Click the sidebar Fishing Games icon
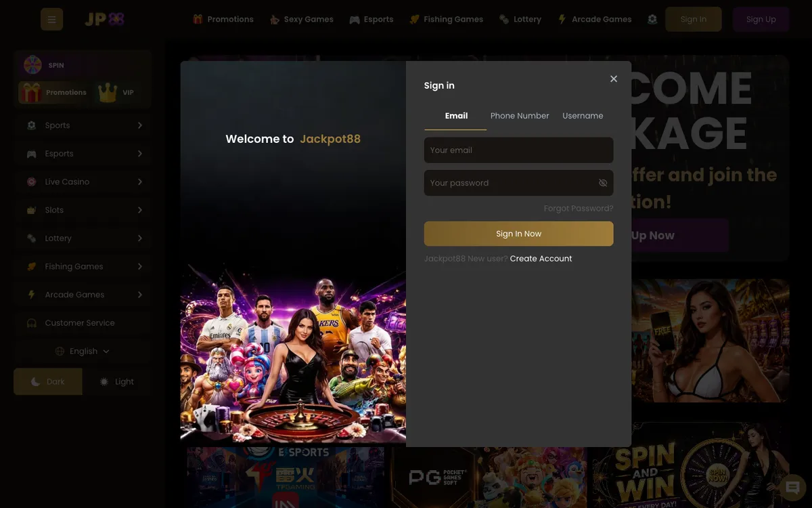The width and height of the screenshot is (812, 508). (x=31, y=267)
